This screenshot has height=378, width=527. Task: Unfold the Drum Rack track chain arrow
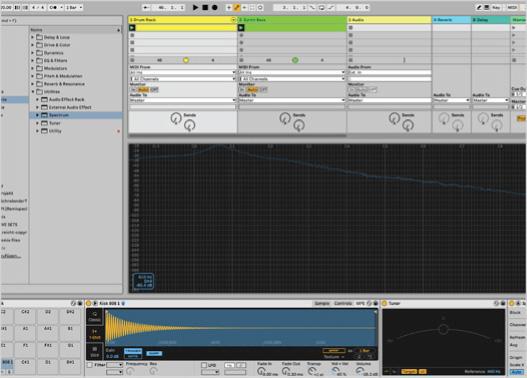(233, 20)
